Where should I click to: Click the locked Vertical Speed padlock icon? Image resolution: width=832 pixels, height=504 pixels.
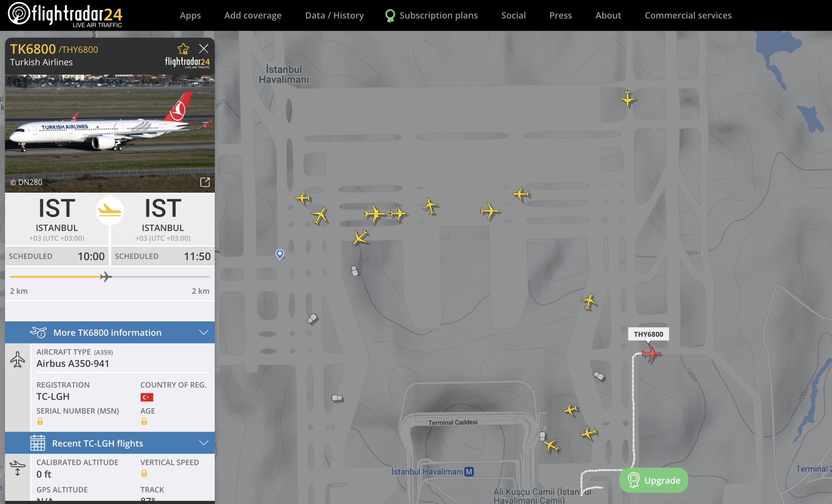(x=144, y=473)
